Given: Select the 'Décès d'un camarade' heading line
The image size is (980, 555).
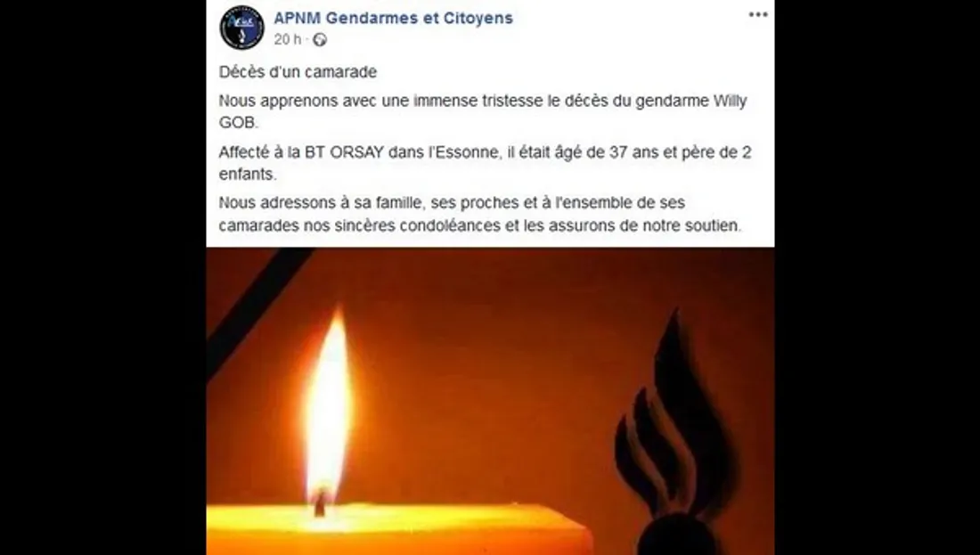Looking at the screenshot, I should [x=298, y=72].
